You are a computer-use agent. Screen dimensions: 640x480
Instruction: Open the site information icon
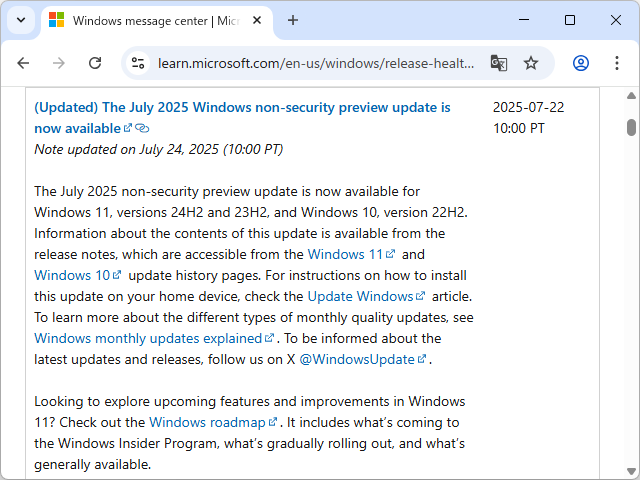(139, 63)
